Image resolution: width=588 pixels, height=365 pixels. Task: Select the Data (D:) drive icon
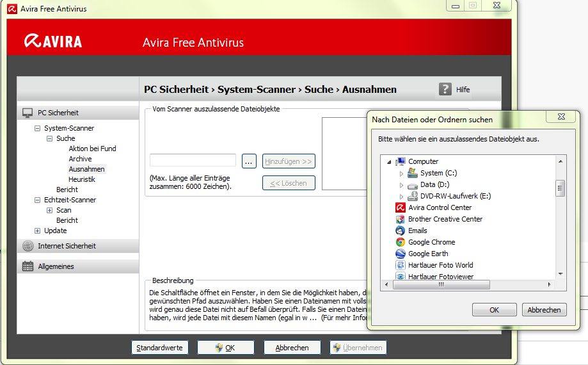[x=413, y=185]
